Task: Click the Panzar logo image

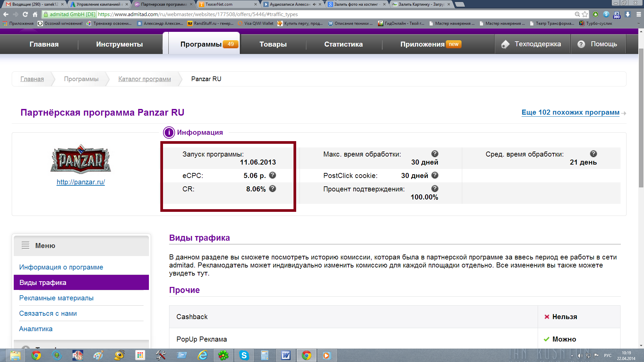Action: point(80,159)
